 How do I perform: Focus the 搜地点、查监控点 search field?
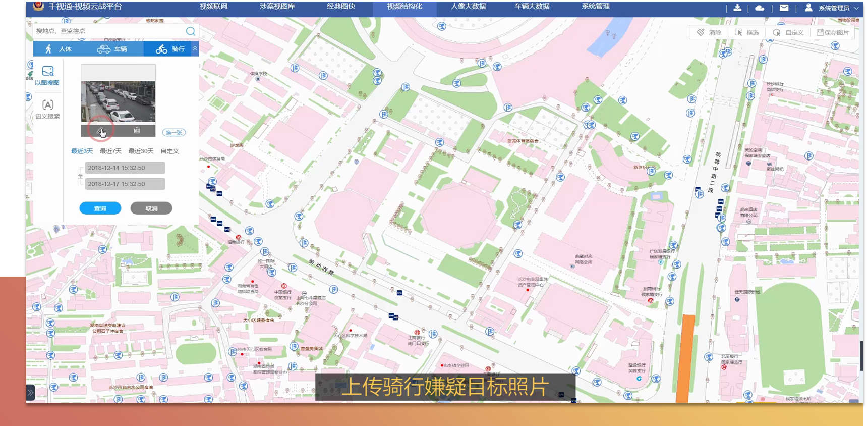(x=110, y=31)
